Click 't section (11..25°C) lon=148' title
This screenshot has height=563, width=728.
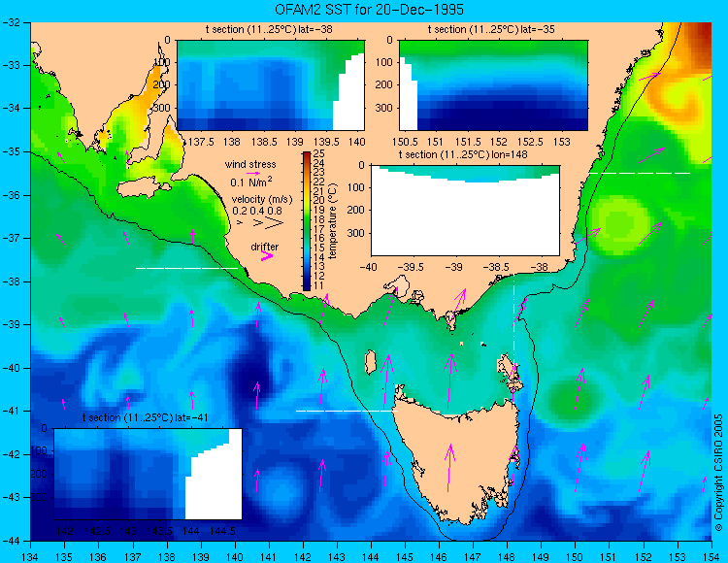463,154
